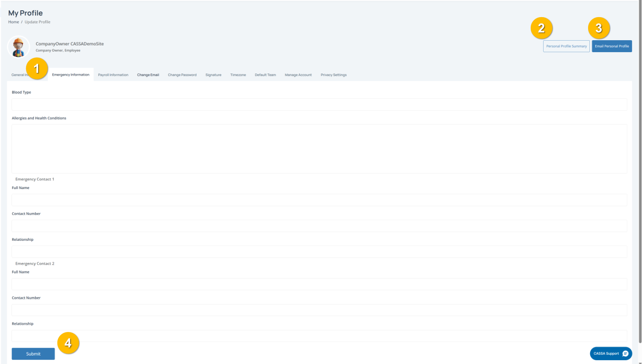This screenshot has width=642, height=364.
Task: Click the 'Blood Type' field label
Action: [x=21, y=92]
